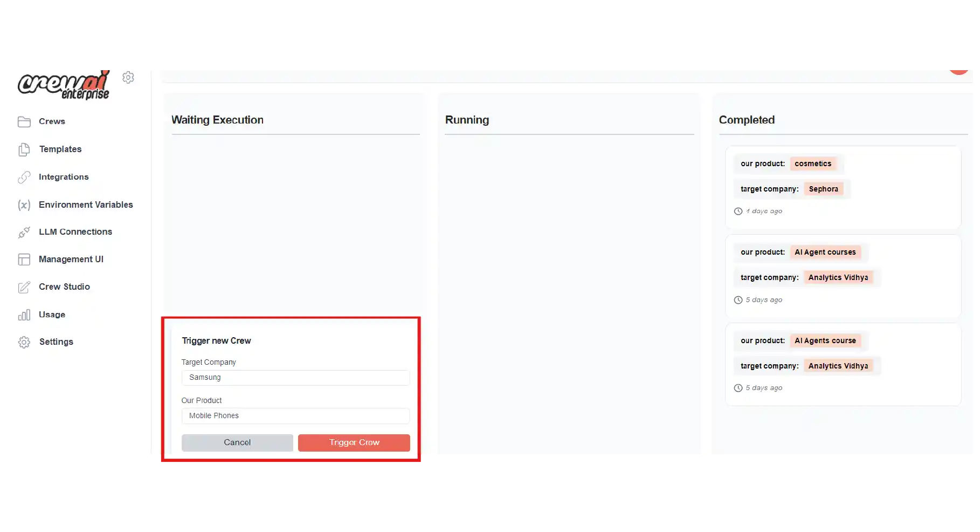Click the Target Company label
Viewport: 980px width, 532px height.
pyautogui.click(x=209, y=362)
